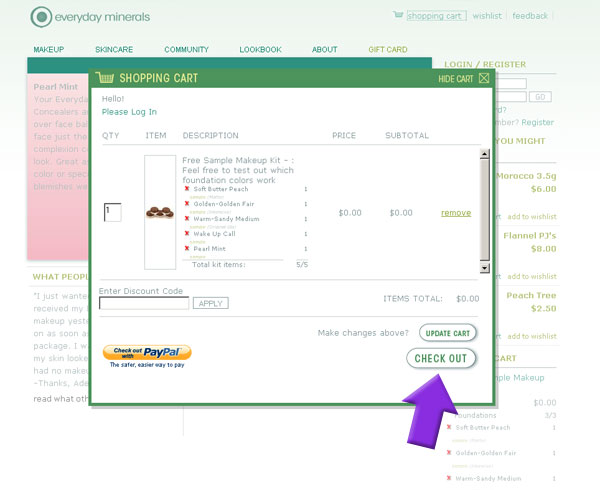Click the Shopping Cart basket icon in title bar
The height and width of the screenshot is (490, 600).
[105, 78]
